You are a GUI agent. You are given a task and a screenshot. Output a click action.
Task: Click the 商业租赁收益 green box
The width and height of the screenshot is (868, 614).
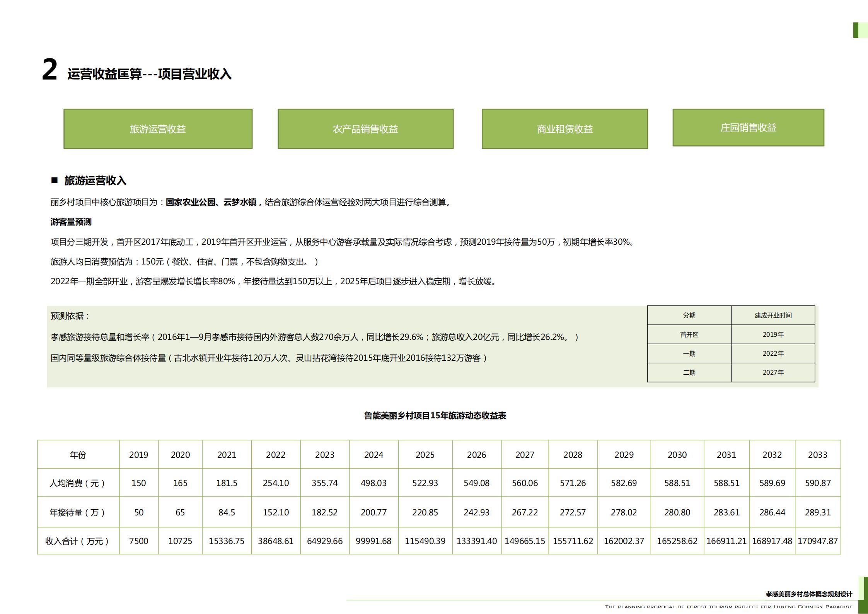coord(564,129)
